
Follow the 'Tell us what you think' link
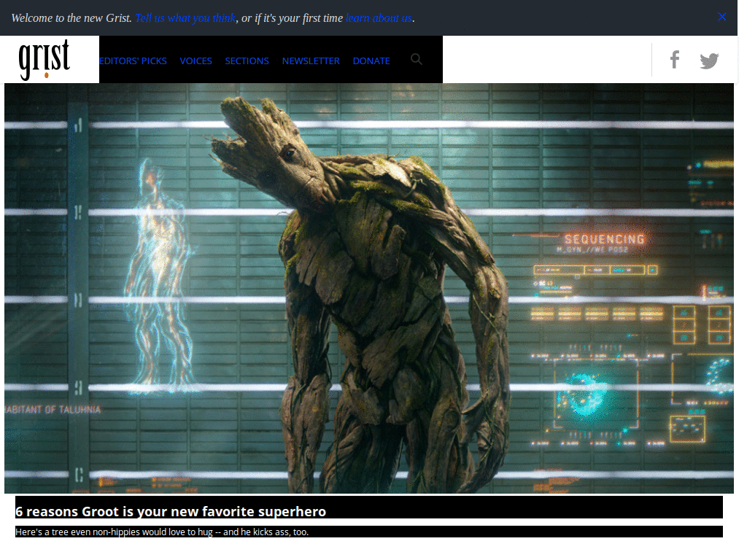click(185, 18)
